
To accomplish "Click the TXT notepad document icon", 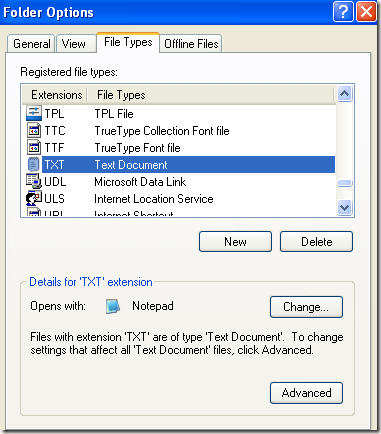I will pos(34,165).
